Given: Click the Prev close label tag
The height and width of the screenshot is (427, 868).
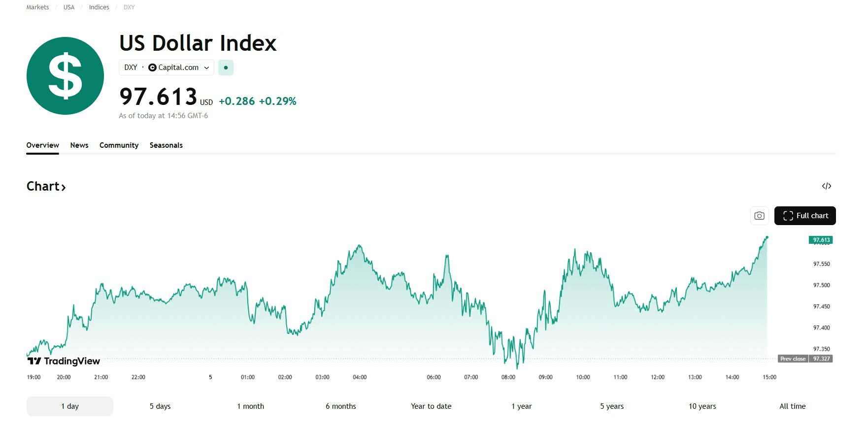Looking at the screenshot, I should (x=793, y=359).
